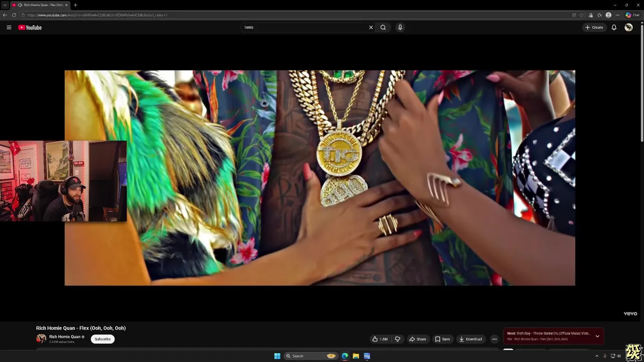Click the 2.44M subscribers text
The width and height of the screenshot is (644, 362).
pos(62,342)
